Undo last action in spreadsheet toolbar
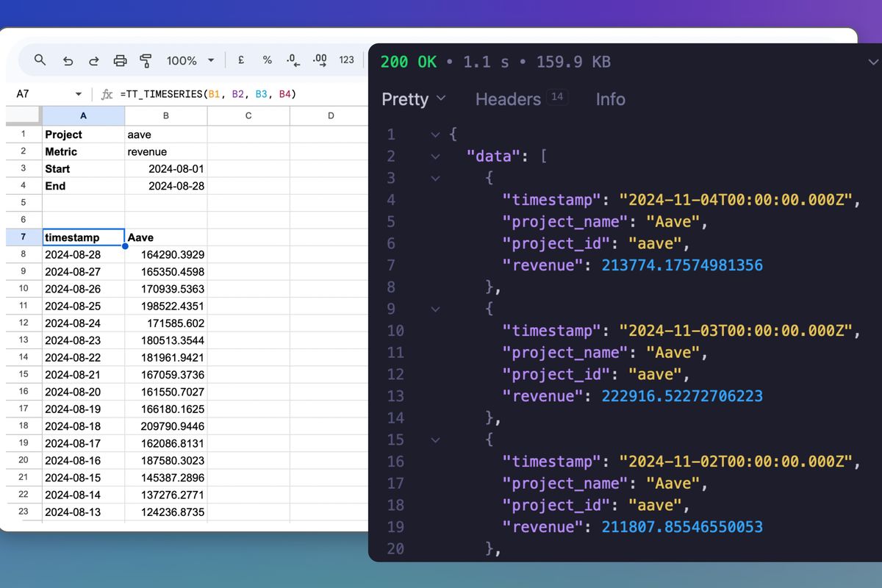 (68, 60)
